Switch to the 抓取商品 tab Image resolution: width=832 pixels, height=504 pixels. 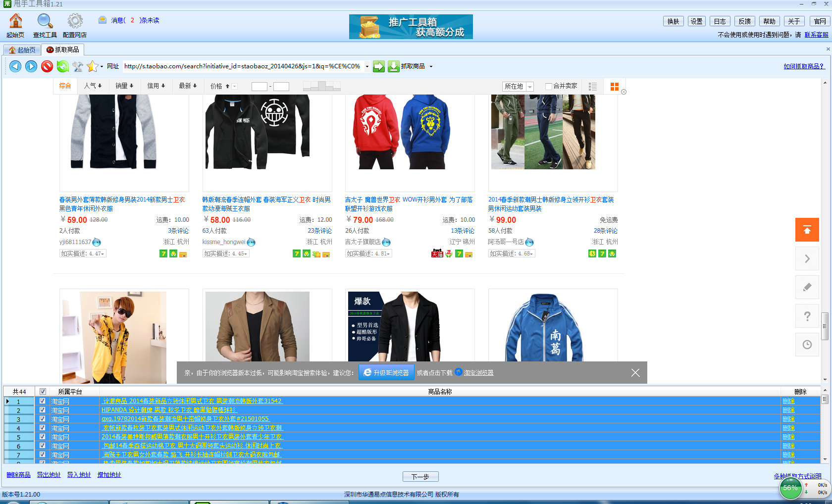(63, 50)
